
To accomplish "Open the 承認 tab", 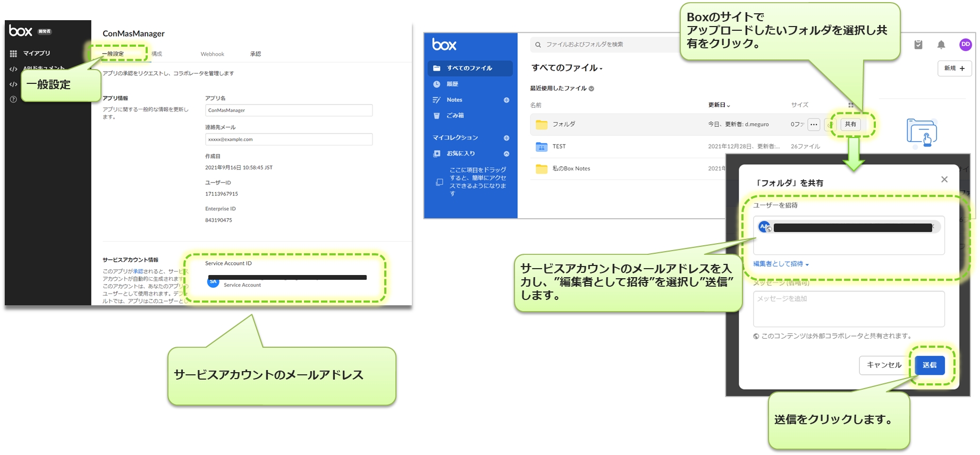I will (256, 54).
